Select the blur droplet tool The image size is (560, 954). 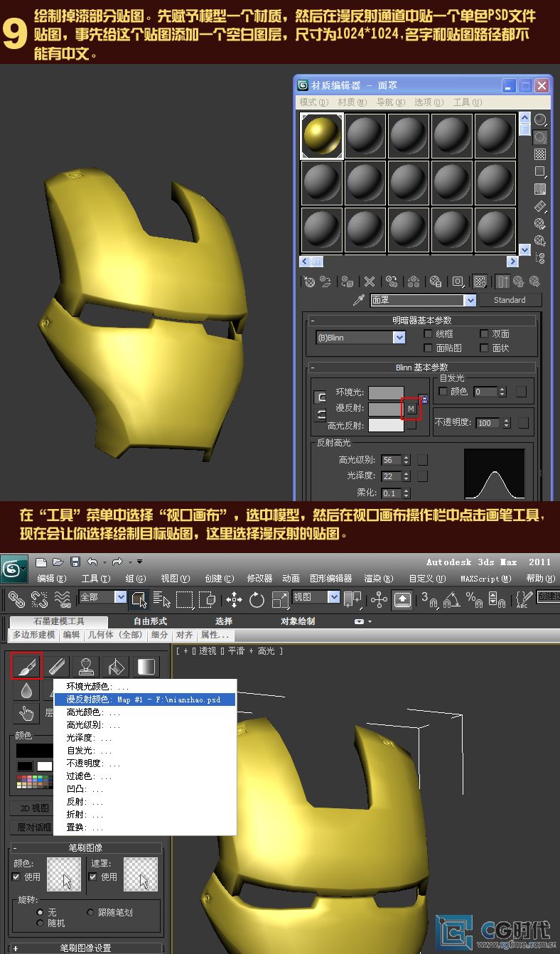tap(26, 690)
